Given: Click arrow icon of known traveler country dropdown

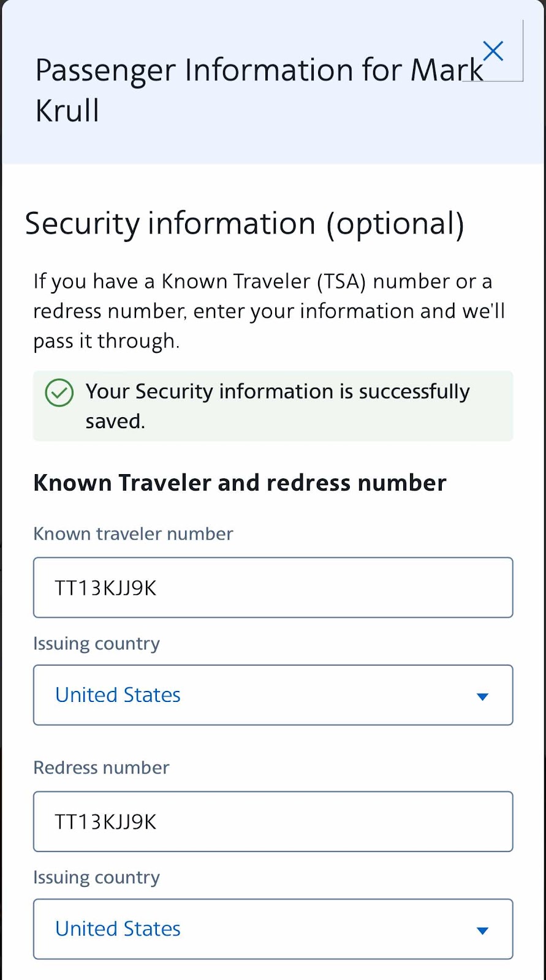Looking at the screenshot, I should pos(482,696).
